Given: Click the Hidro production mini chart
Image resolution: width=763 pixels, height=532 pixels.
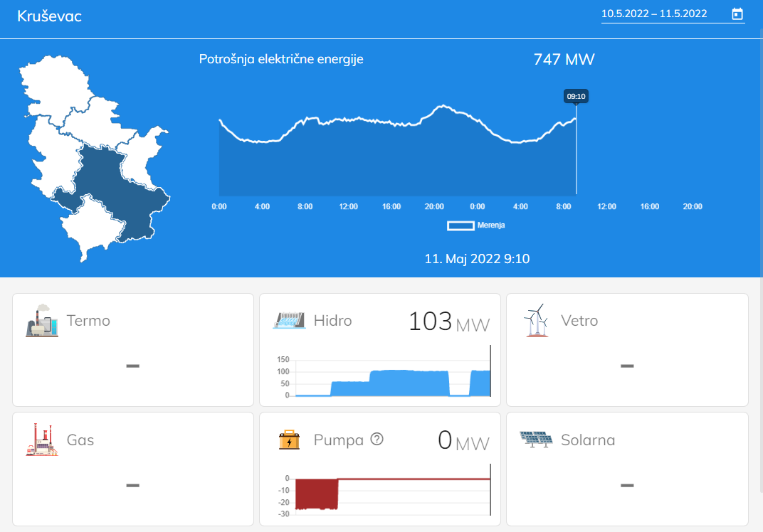Looking at the screenshot, I should (x=391, y=378).
